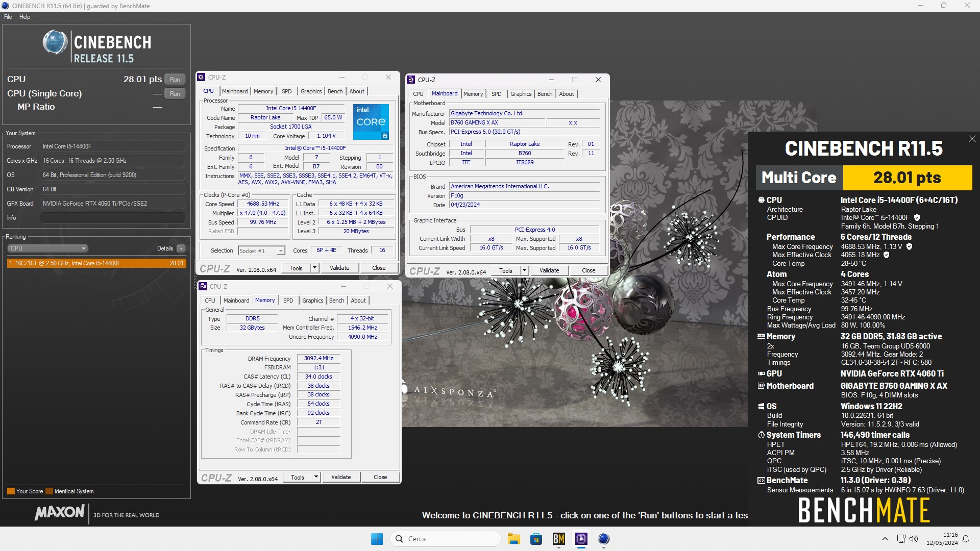Click CPU-Z icon in Memory window title
The height and width of the screenshot is (551, 980).
click(x=203, y=287)
